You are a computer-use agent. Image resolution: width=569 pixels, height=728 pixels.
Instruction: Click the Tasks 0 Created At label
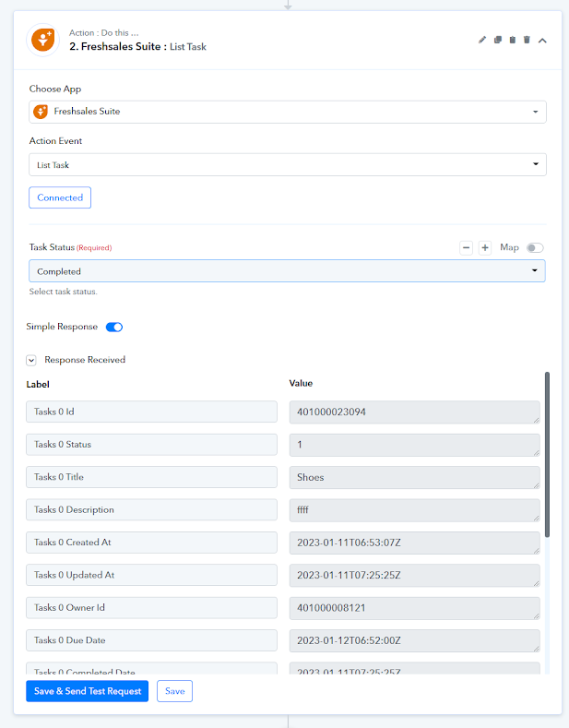[x=151, y=543]
